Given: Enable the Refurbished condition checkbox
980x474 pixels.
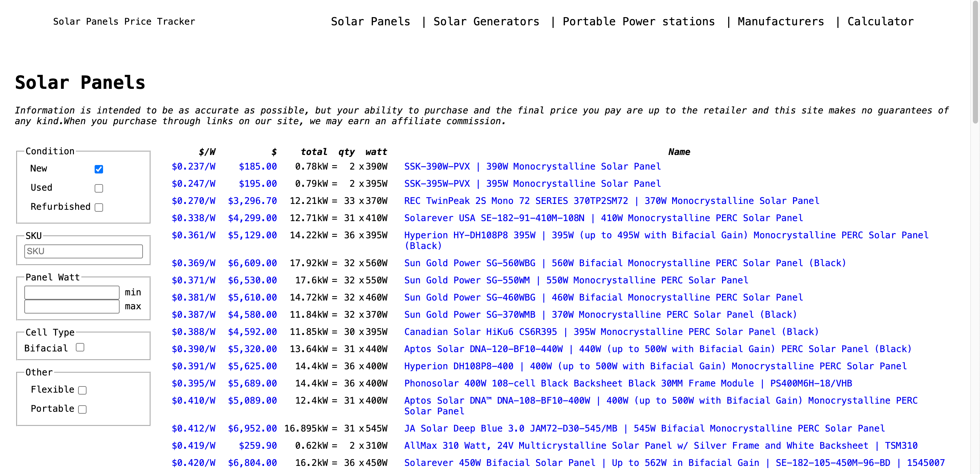Looking at the screenshot, I should click(99, 207).
